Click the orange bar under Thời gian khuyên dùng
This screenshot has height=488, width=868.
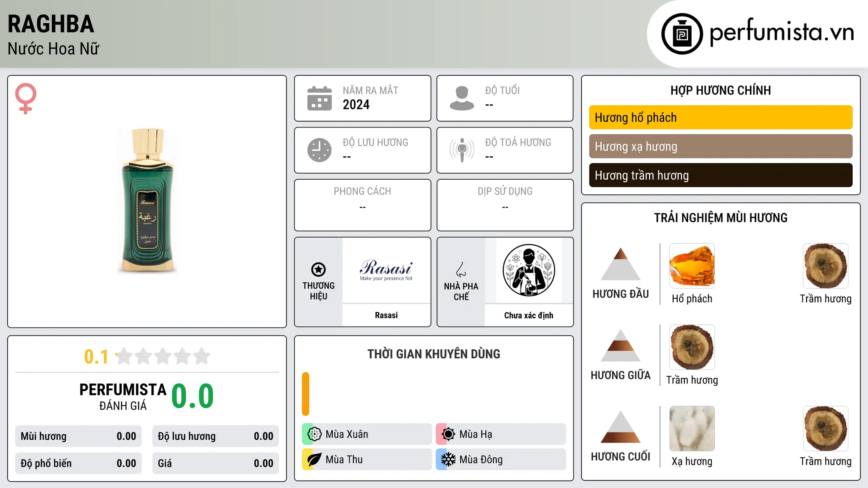(306, 394)
